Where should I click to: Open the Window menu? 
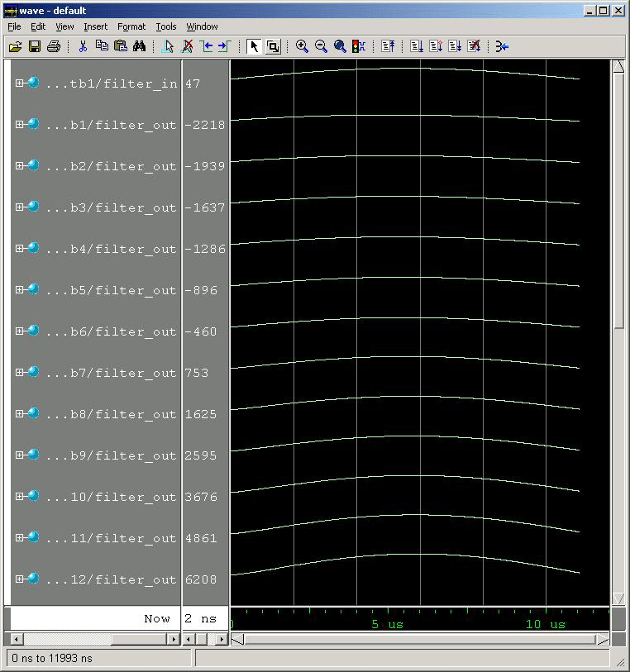(202, 26)
